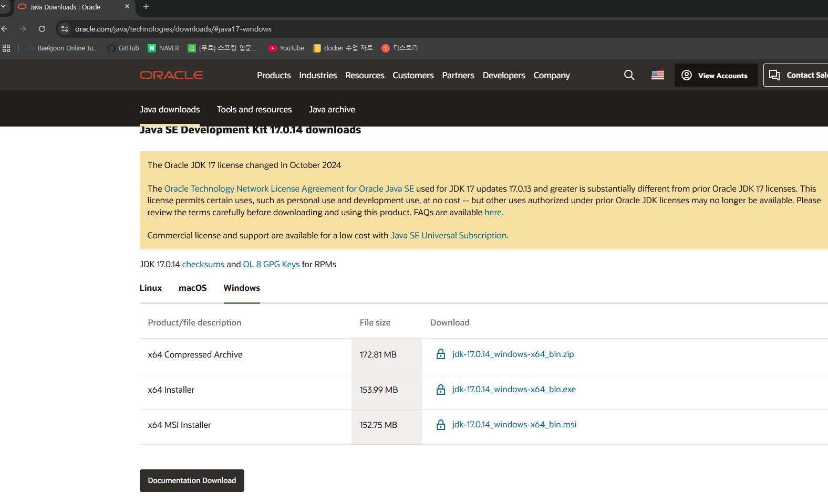Image resolution: width=828 pixels, height=504 pixels.
Task: Download jdk-17.0.14_windows-x64_bin.zip
Action: [x=513, y=354]
